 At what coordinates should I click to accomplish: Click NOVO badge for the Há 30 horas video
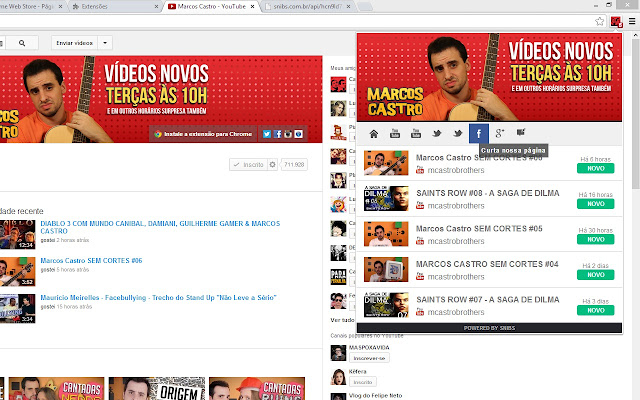[596, 239]
